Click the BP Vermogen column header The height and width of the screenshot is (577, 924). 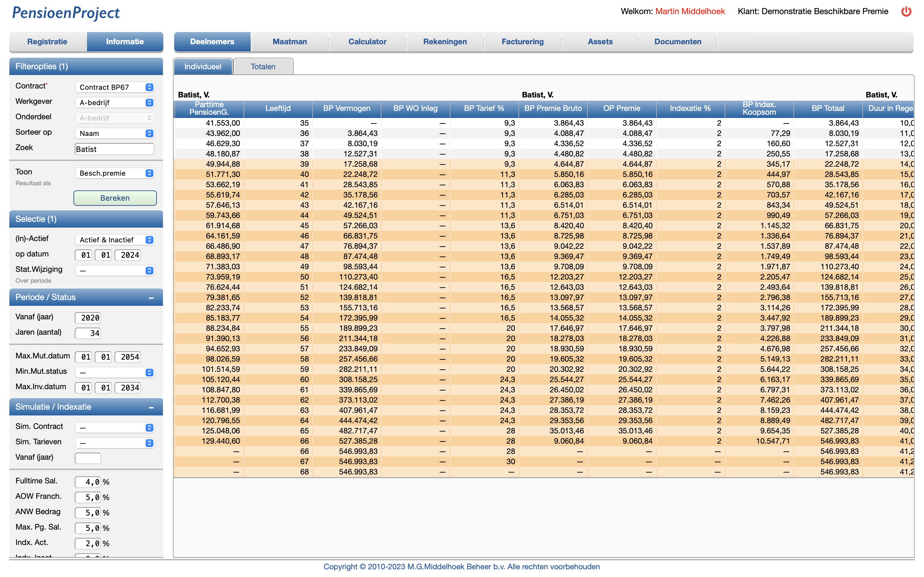point(347,108)
